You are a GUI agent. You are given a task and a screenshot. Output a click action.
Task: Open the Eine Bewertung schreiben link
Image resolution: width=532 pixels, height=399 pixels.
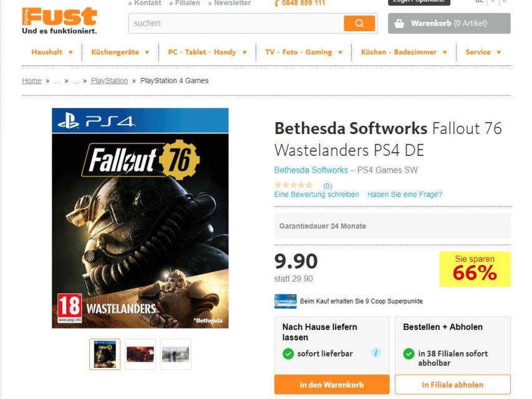click(x=317, y=195)
